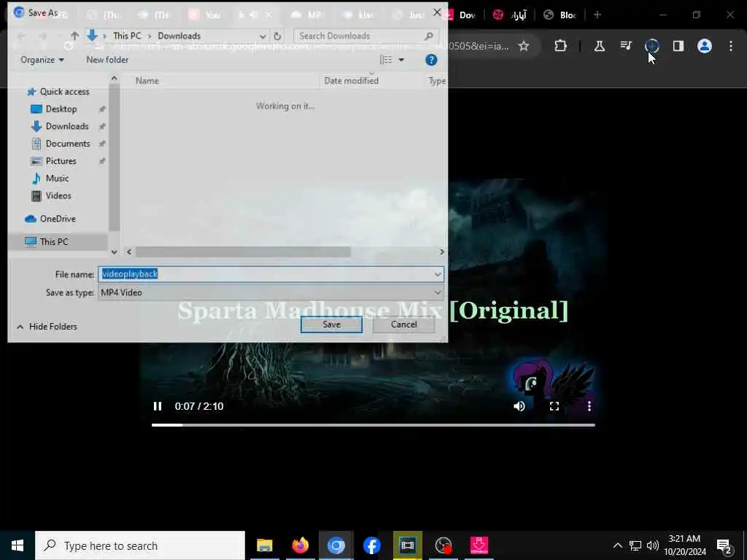Image resolution: width=747 pixels, height=560 pixels.
Task: Show hidden system tray icons
Action: pyautogui.click(x=617, y=545)
